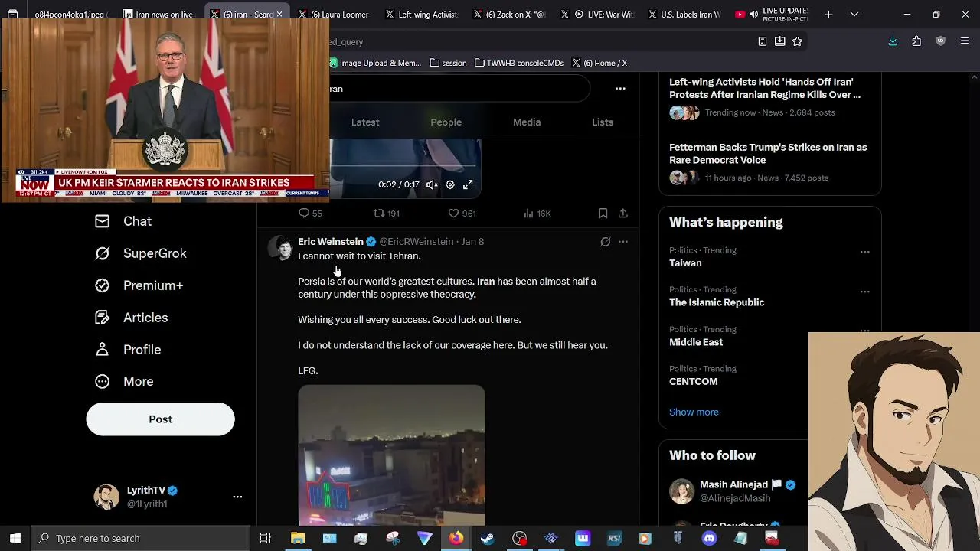
Task: Open options for The Islamic Republic trend
Action: [x=864, y=292]
